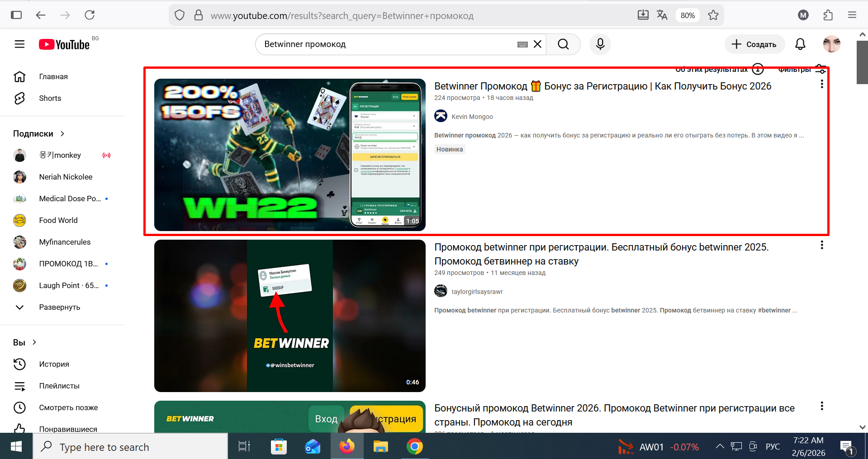This screenshot has width=868, height=459.
Task: Run search with the magnifier button
Action: point(563,44)
